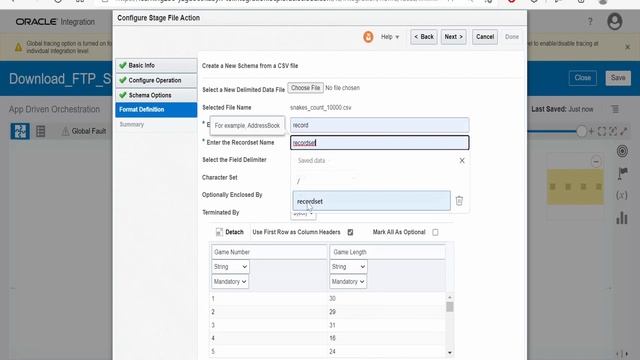
Task: Click the Oracle Integration logo
Action: tap(55, 22)
